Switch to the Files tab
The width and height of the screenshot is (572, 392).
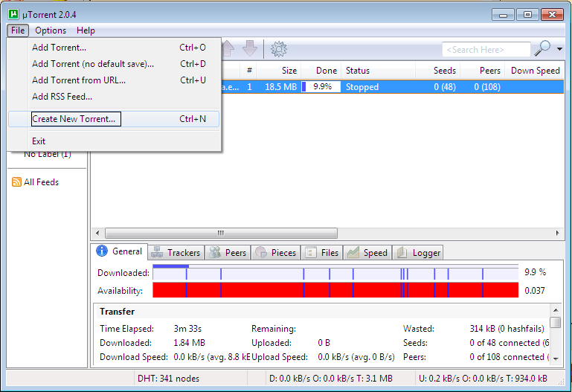pos(322,253)
